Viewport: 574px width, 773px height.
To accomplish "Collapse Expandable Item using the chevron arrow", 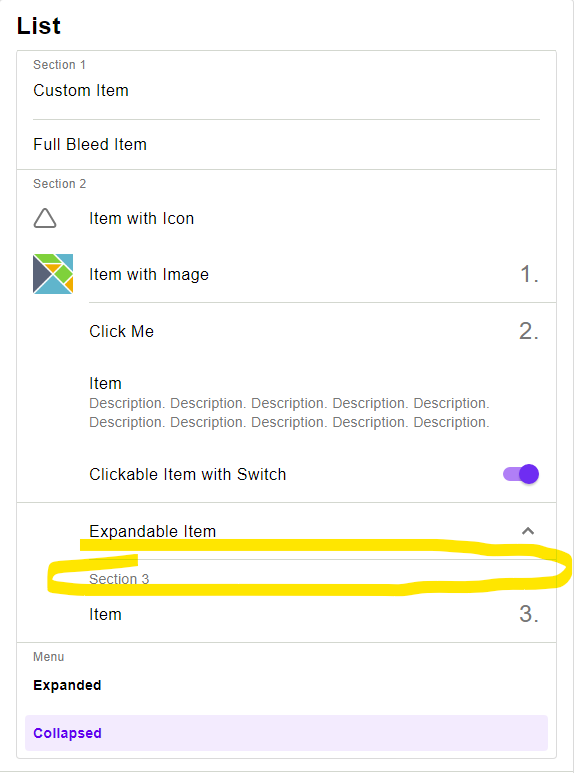I will click(x=528, y=531).
